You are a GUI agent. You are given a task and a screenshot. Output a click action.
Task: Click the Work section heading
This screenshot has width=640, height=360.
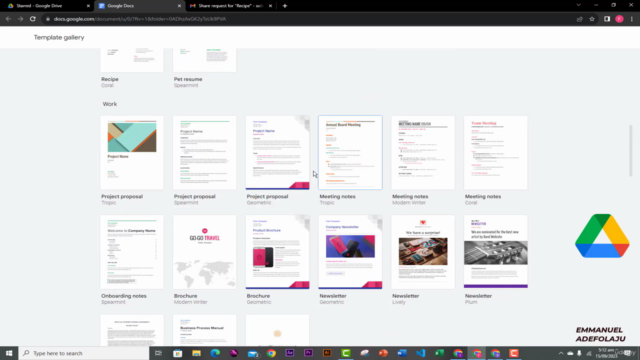coord(109,104)
